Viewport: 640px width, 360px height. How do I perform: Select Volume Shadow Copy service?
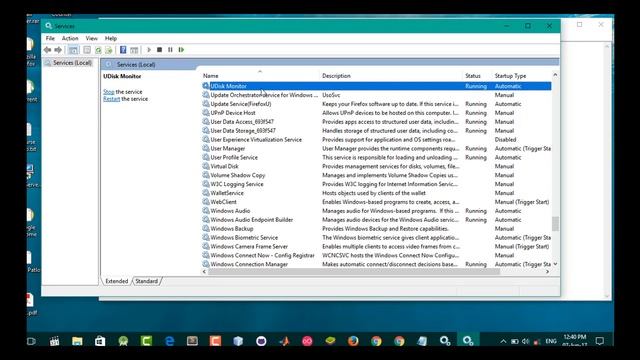pyautogui.click(x=376, y=175)
